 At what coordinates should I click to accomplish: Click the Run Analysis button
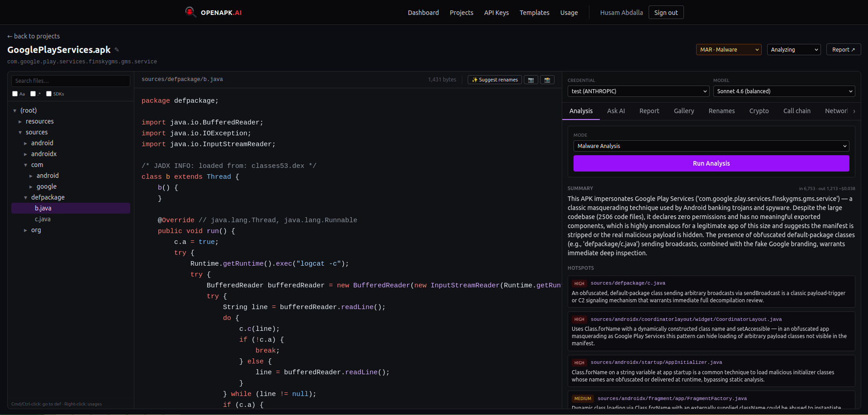click(711, 163)
